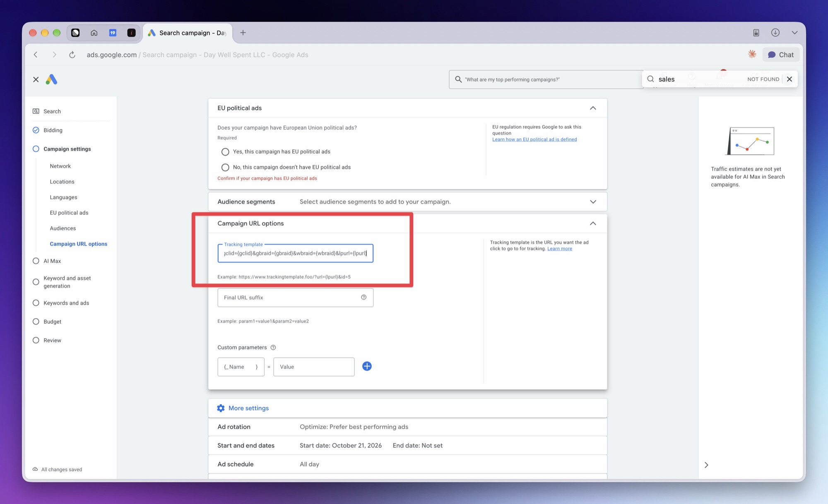Open Learn how an EU political ad is defined
This screenshot has width=828, height=504.
click(x=534, y=139)
